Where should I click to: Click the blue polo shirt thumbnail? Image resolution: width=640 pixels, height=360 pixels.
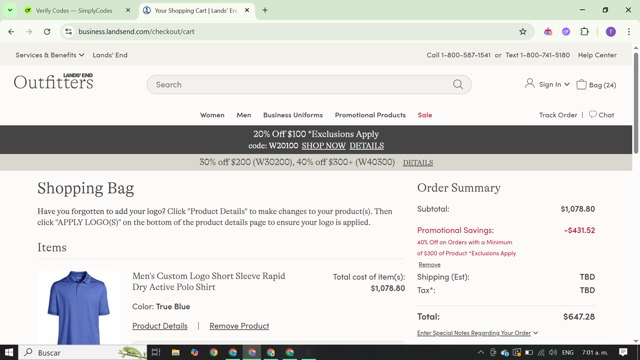click(78, 308)
